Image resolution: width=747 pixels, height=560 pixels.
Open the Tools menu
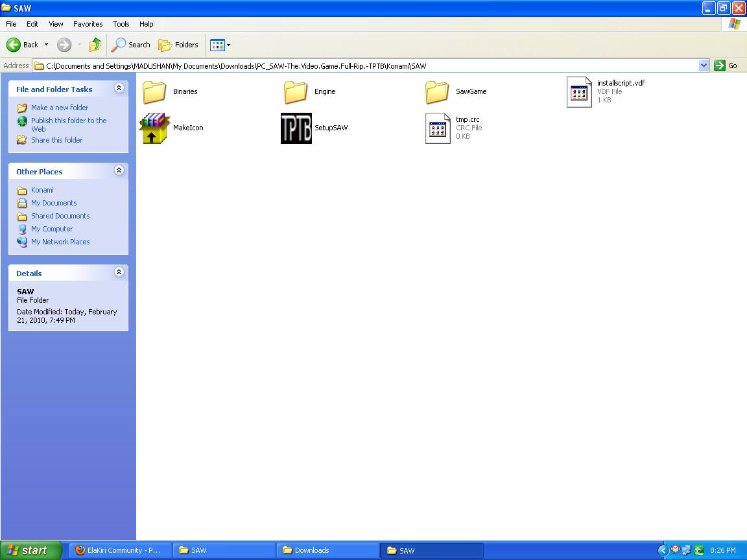click(x=121, y=24)
